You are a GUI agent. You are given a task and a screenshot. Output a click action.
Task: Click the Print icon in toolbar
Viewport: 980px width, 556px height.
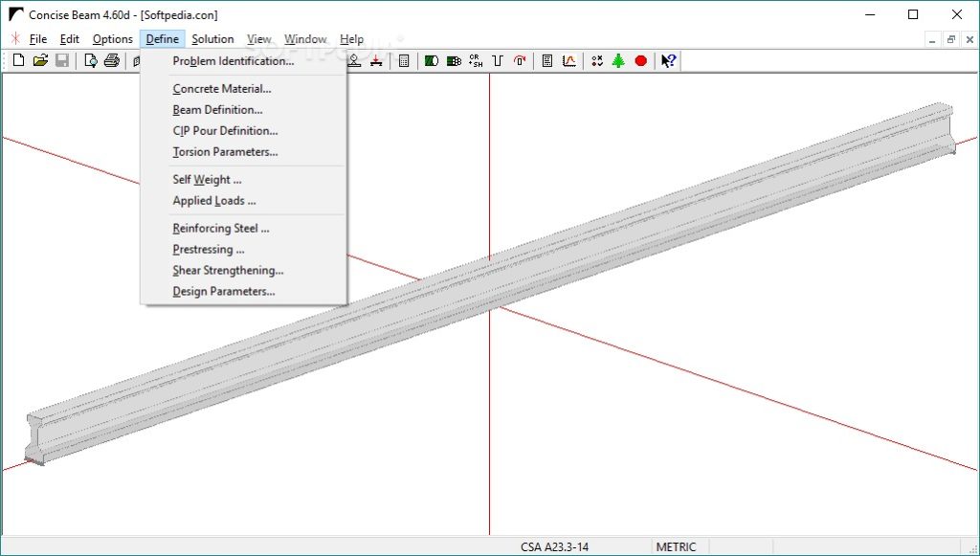pos(111,61)
